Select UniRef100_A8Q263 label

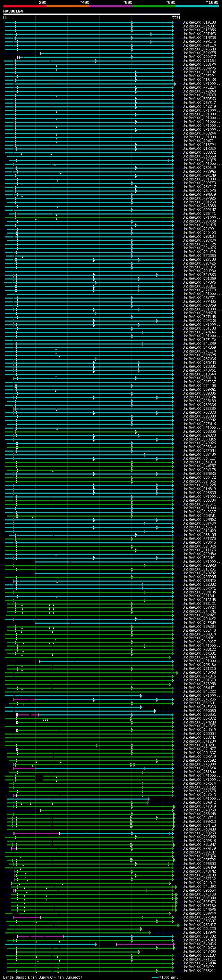tap(199, 833)
